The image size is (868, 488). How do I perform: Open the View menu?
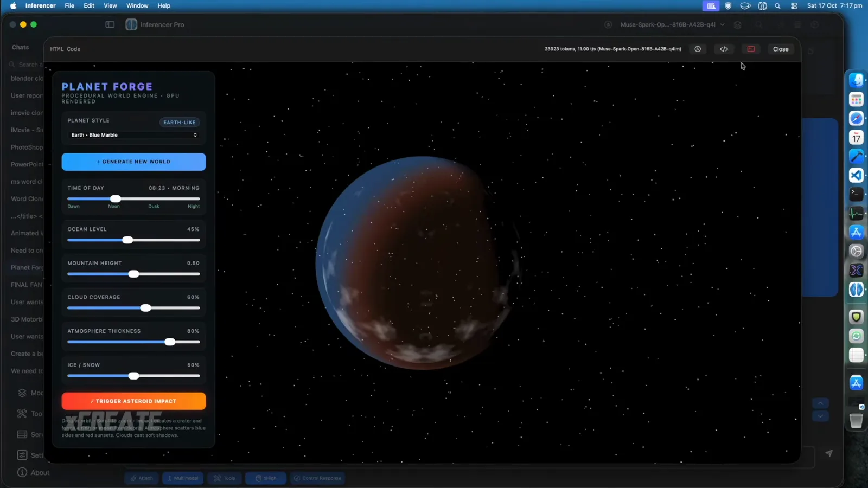pyautogui.click(x=110, y=5)
